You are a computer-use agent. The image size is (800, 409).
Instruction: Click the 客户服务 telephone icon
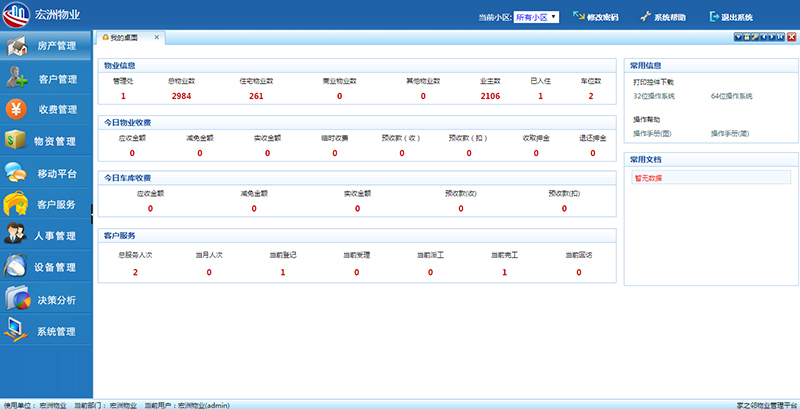coord(15,204)
